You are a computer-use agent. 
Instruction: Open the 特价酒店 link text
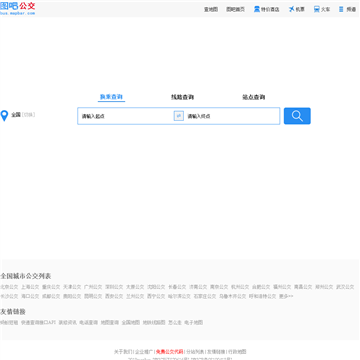pos(270,9)
